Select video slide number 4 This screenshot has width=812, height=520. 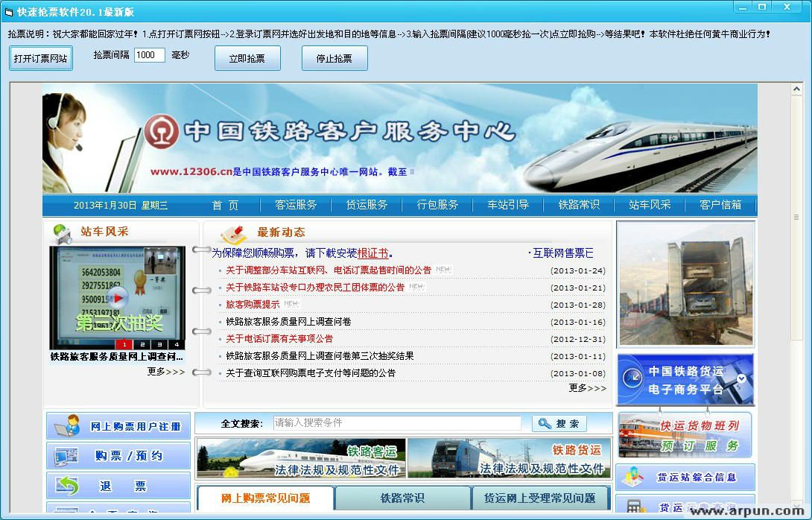pos(177,344)
